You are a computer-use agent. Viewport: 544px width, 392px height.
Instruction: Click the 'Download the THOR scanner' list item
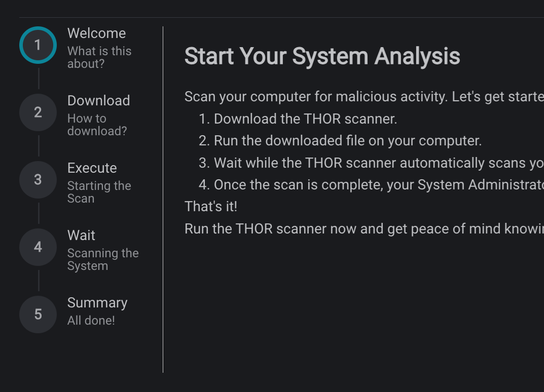[x=305, y=119]
